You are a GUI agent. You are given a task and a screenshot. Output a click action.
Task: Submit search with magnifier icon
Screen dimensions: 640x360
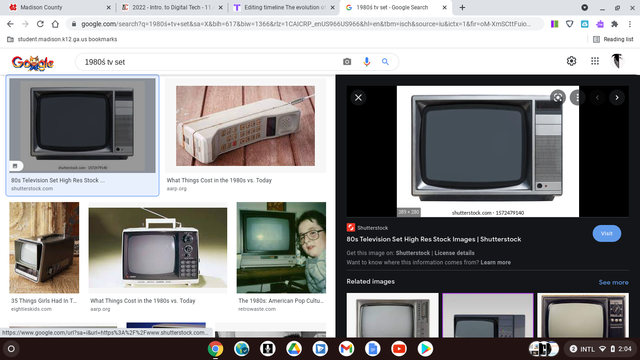tap(385, 62)
